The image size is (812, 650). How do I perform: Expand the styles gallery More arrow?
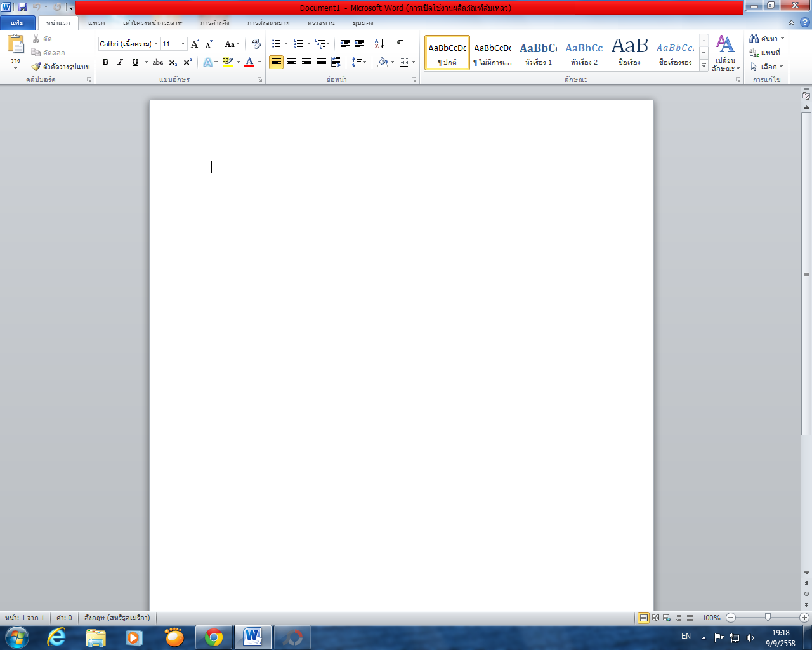(704, 66)
